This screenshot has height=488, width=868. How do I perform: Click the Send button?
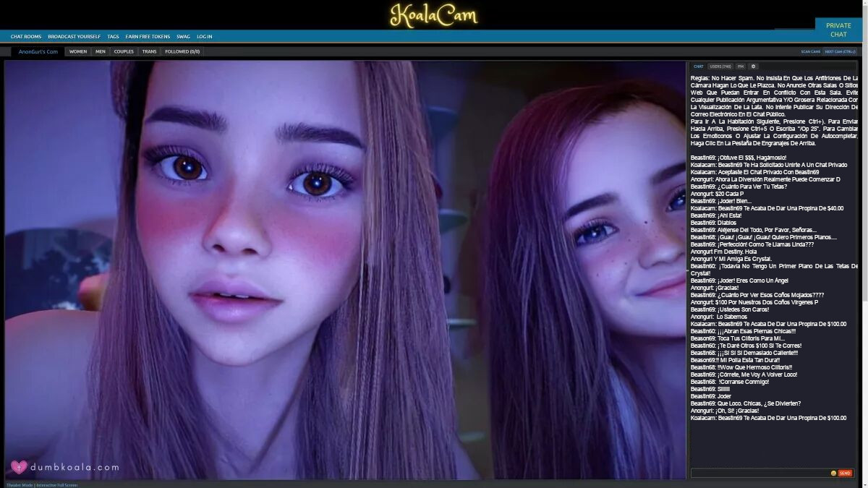(845, 473)
